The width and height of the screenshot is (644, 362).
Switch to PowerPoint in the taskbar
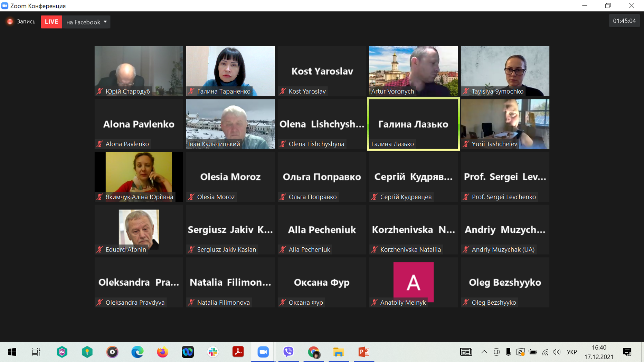pyautogui.click(x=364, y=352)
